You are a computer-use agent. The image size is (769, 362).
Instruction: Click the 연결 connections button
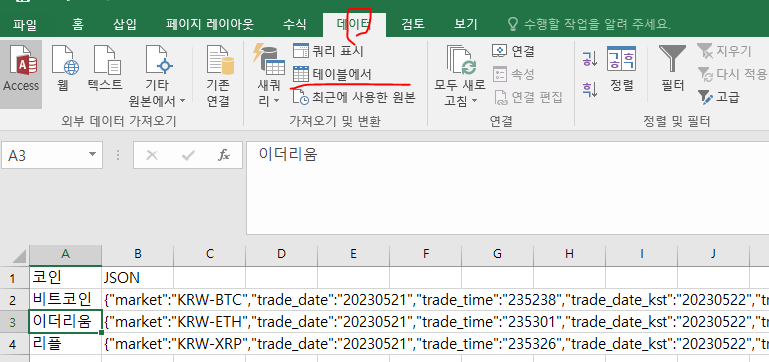coord(513,51)
